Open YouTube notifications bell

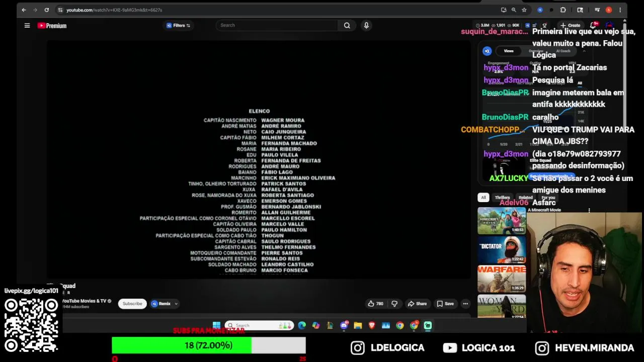[594, 25]
